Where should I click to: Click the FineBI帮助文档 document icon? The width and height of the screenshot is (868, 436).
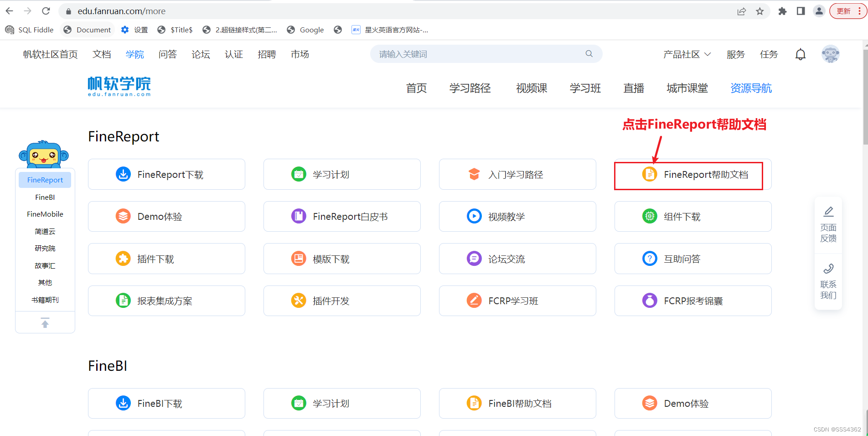(x=474, y=403)
